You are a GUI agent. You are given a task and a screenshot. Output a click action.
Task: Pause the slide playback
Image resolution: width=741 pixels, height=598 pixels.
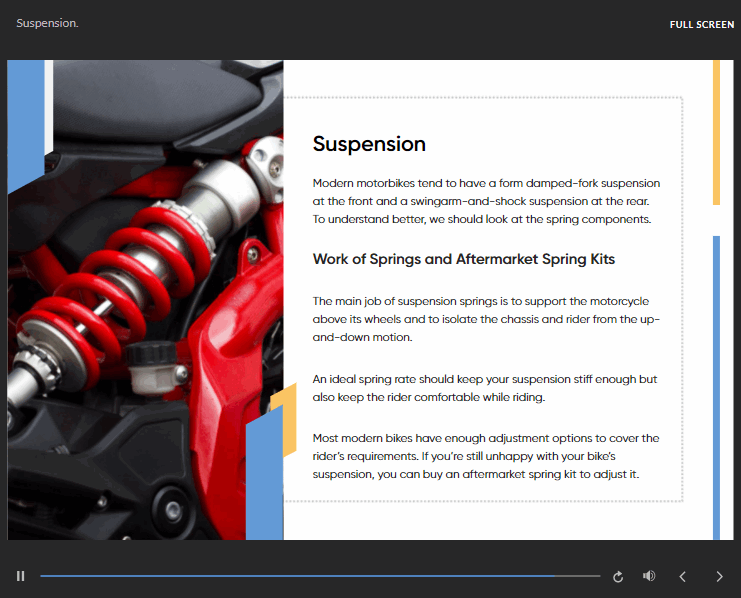[20, 576]
